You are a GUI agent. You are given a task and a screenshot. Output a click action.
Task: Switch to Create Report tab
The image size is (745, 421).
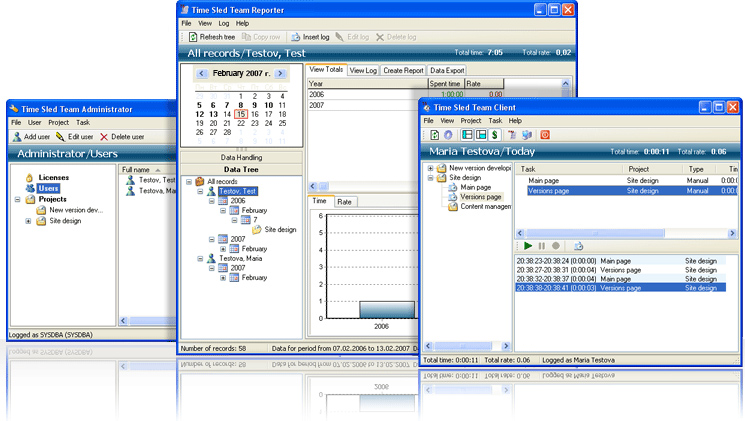point(403,70)
